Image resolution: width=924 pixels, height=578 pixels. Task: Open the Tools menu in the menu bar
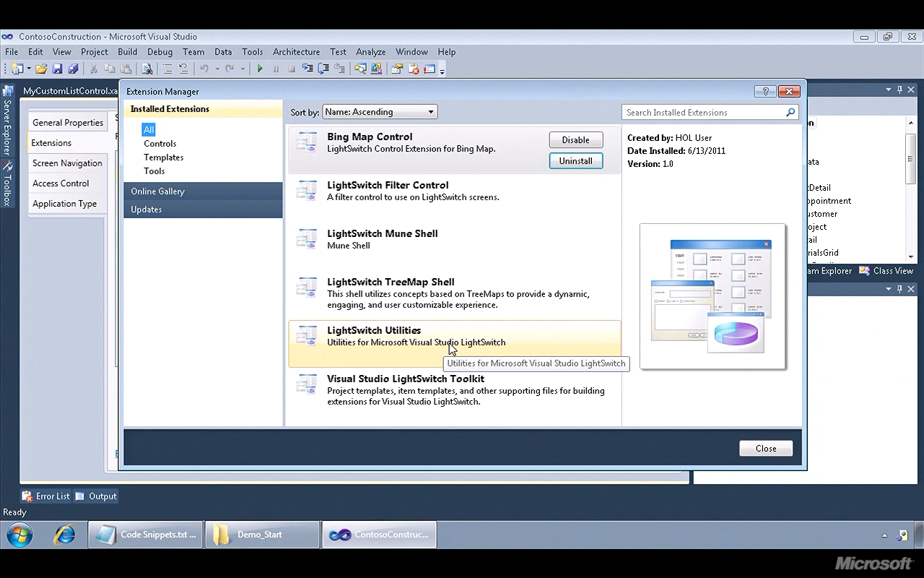click(253, 52)
